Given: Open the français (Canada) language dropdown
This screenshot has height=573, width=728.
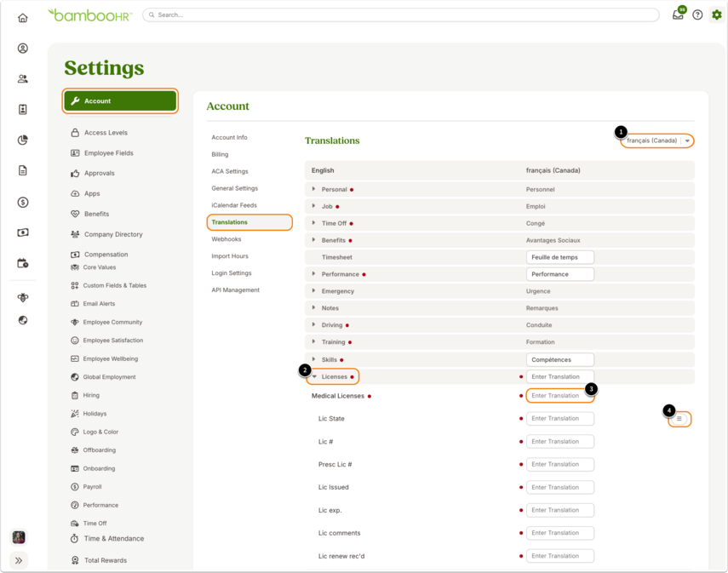Looking at the screenshot, I should [657, 140].
